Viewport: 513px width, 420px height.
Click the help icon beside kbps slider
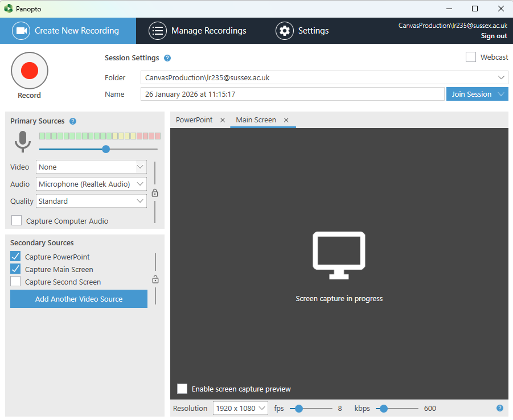[x=500, y=408]
